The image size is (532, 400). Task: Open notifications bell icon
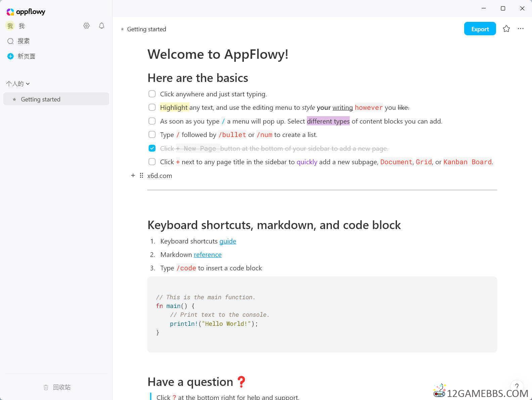[101, 26]
